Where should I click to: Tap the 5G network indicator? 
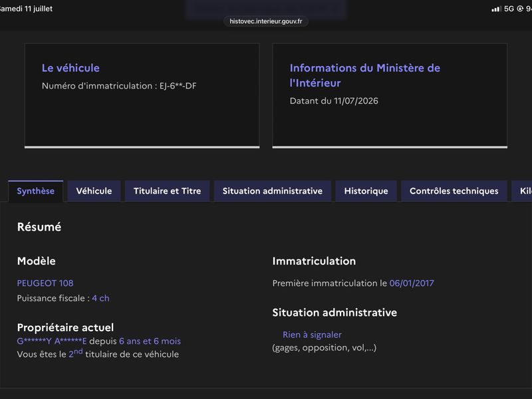[509, 9]
